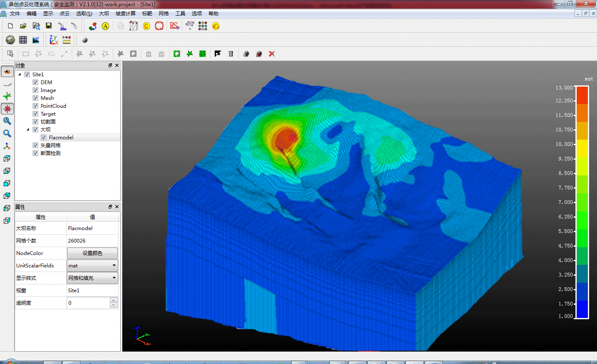597x364 pixels.
Task: Click the colored dots grid icon
Action: coord(202,26)
